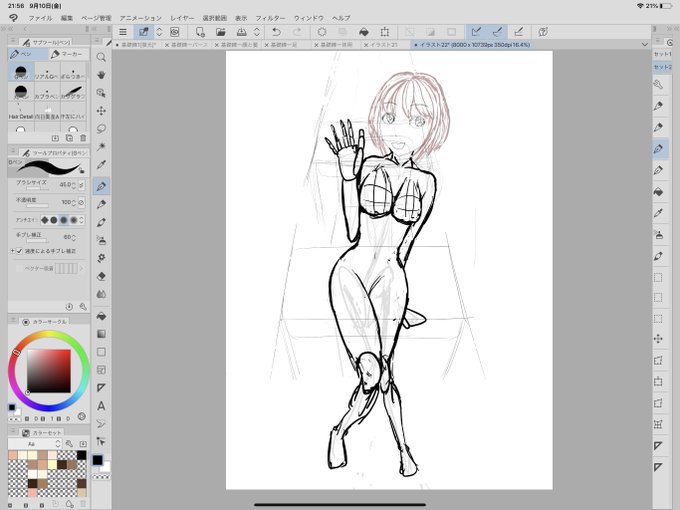
Task: Open the Color Circle panel menu
Action: (13, 320)
